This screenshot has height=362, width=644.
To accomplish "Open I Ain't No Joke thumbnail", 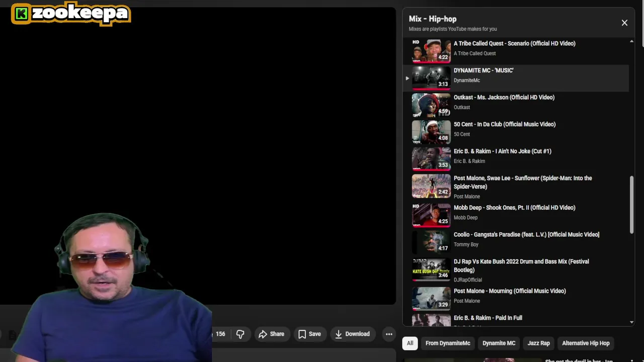I will pos(431,158).
